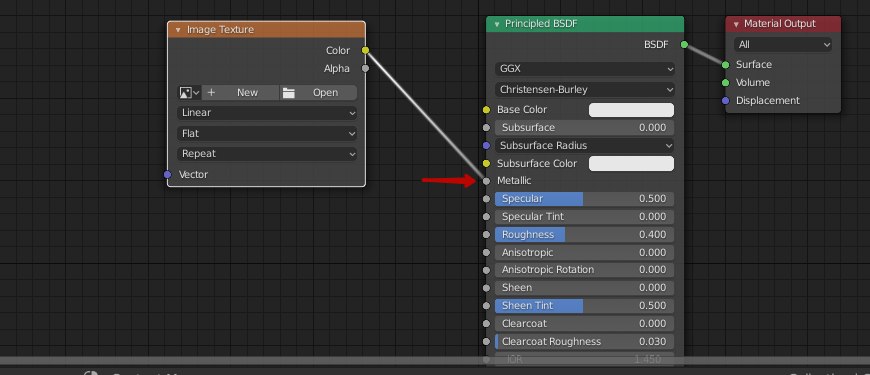
Task: Open the GGX distribution dropdown
Action: pyautogui.click(x=584, y=69)
